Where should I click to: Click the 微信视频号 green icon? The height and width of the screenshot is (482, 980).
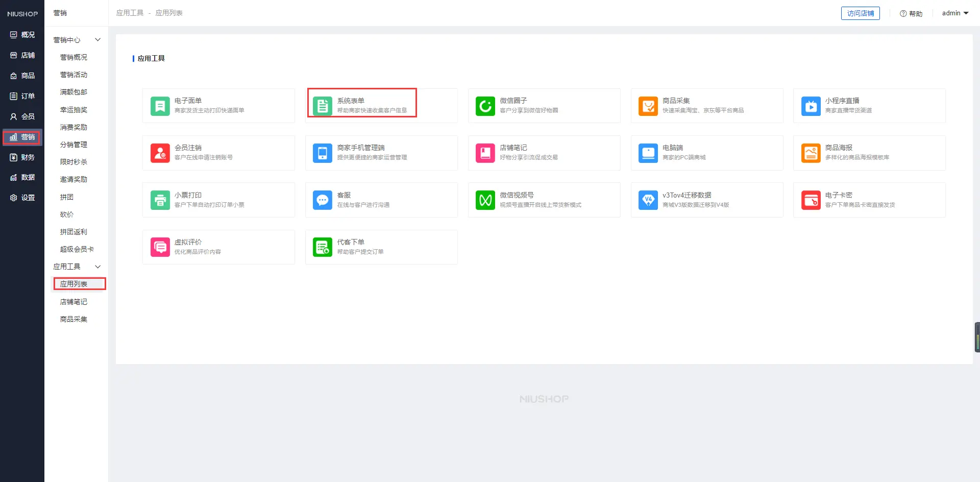(485, 200)
